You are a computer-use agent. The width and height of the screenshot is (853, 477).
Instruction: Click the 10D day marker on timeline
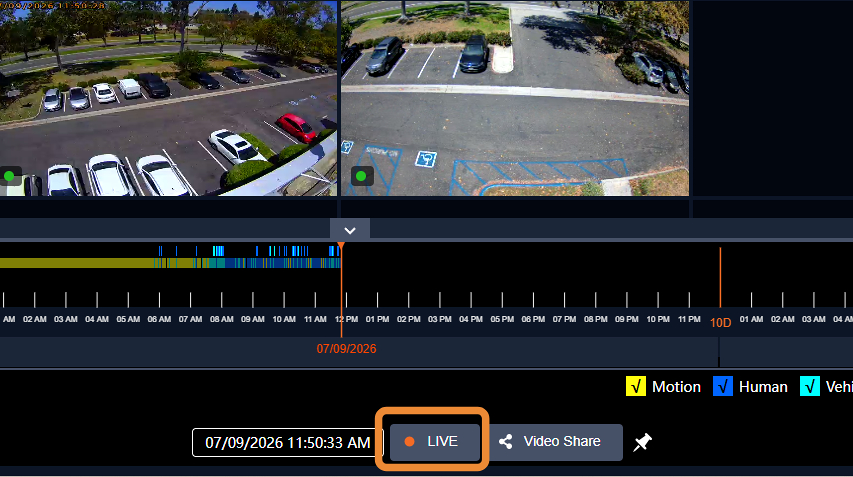click(x=720, y=323)
